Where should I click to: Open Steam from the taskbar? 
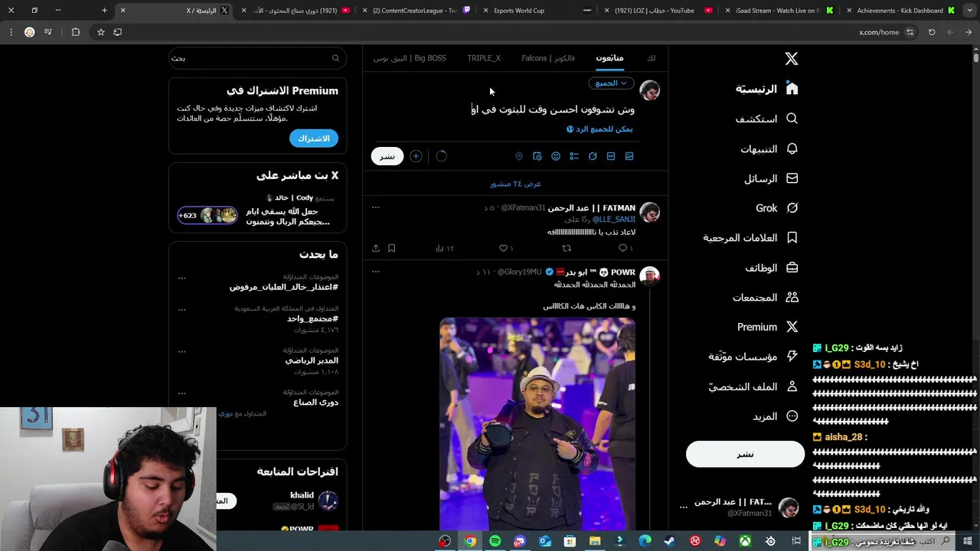pos(670,541)
